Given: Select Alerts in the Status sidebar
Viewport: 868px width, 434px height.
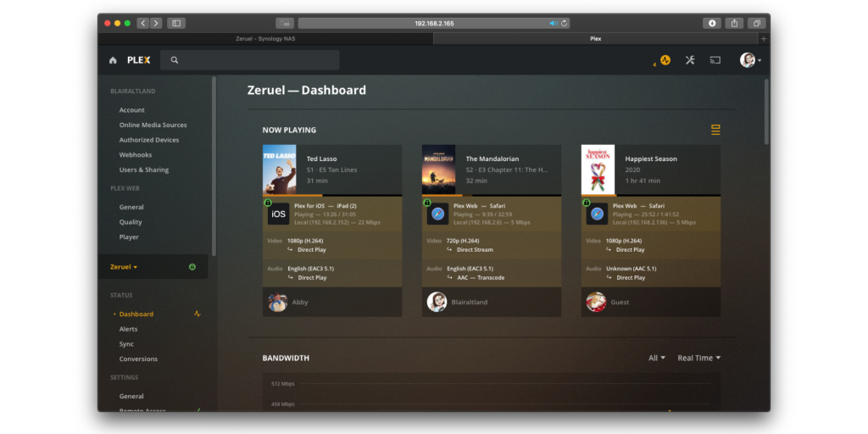Looking at the screenshot, I should [x=128, y=329].
